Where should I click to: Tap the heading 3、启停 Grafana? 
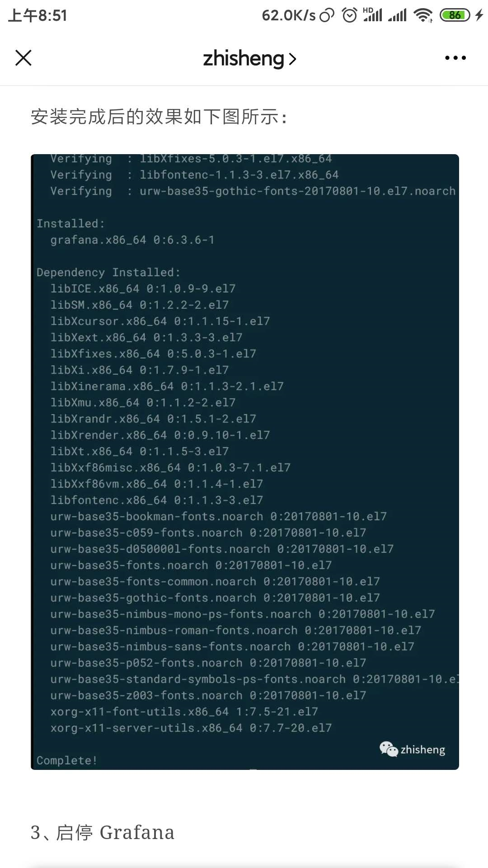tap(103, 832)
